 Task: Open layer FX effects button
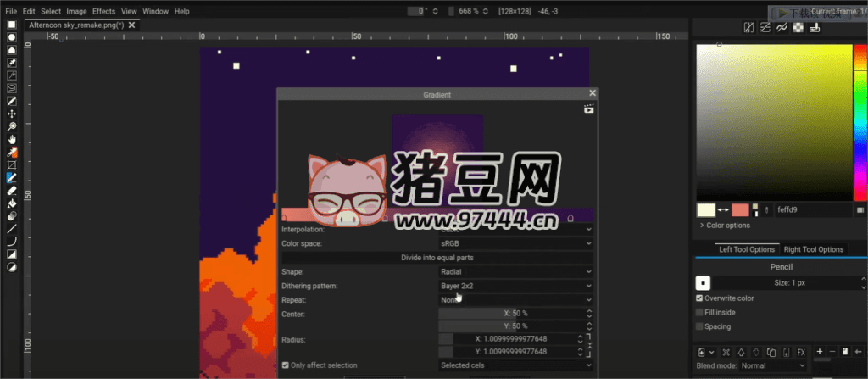point(801,353)
